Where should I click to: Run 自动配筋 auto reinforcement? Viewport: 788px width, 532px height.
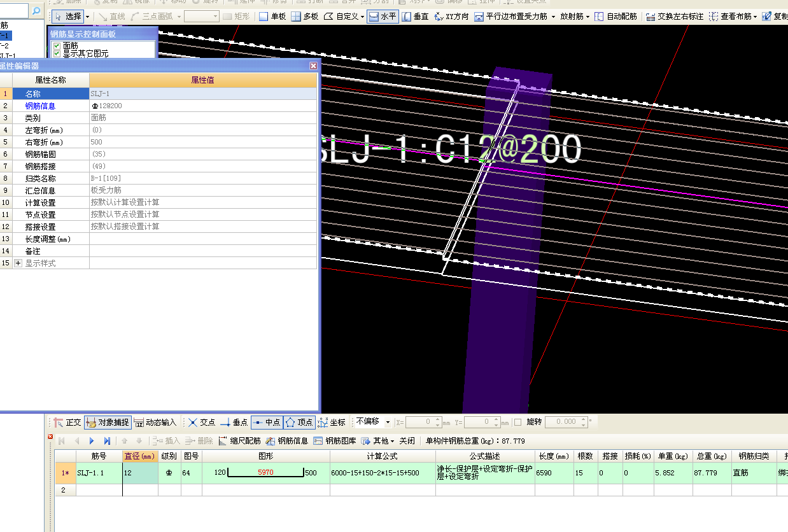click(x=616, y=17)
